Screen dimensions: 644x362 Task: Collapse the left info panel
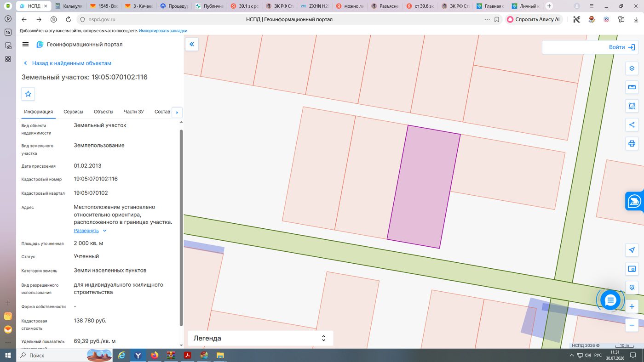click(x=192, y=44)
